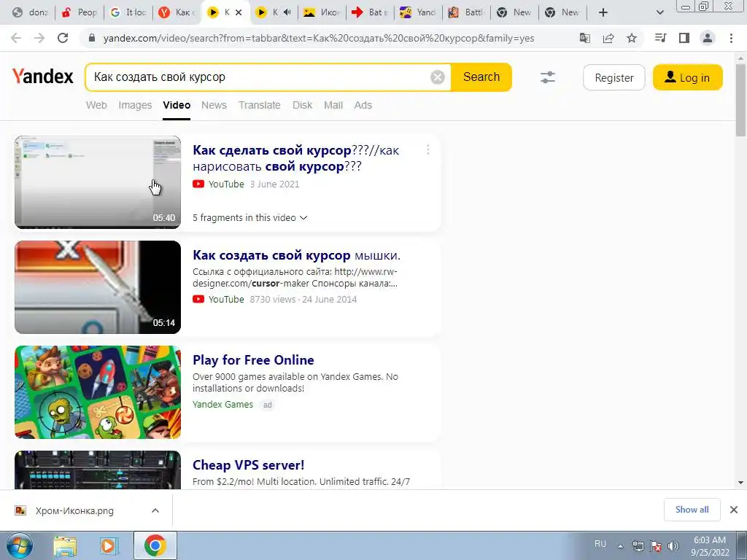The width and height of the screenshot is (747, 560).
Task: Open the Play for Free Online link
Action: 253,360
